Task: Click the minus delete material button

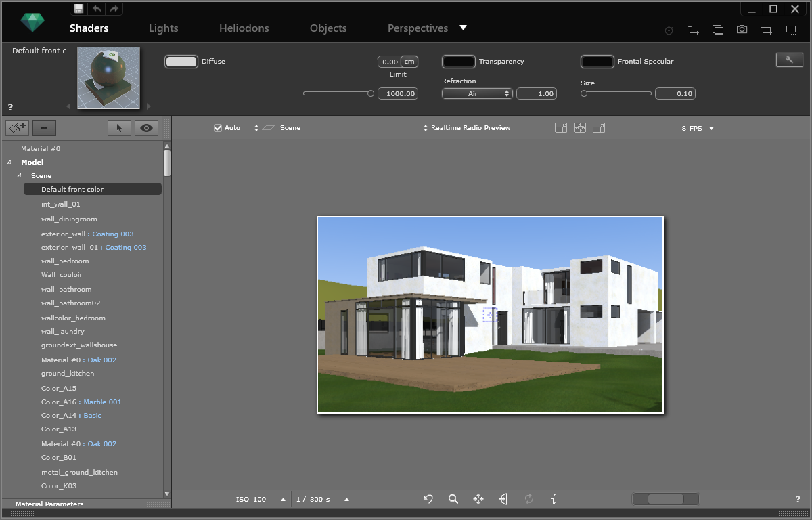Action: tap(44, 128)
